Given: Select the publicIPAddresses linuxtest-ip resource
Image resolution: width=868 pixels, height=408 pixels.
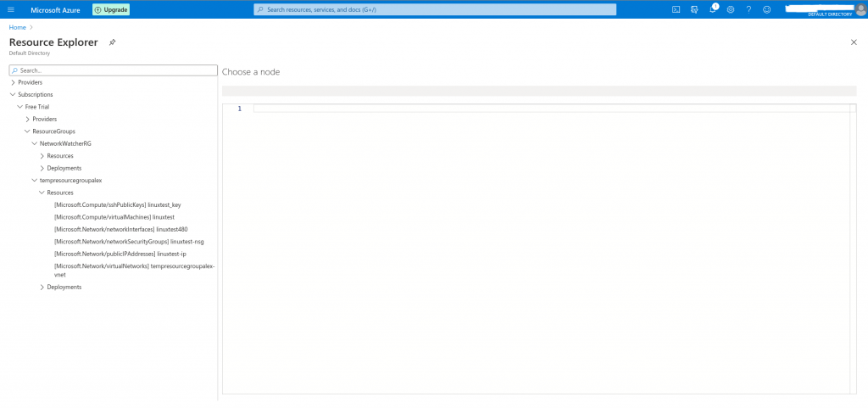Looking at the screenshot, I should (120, 254).
